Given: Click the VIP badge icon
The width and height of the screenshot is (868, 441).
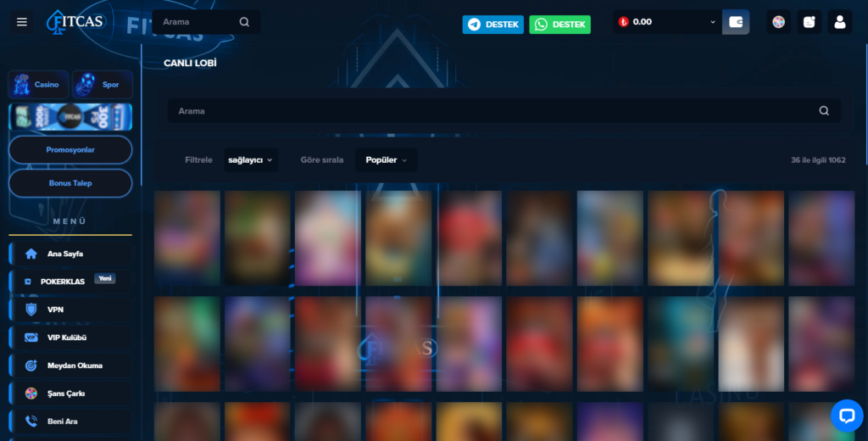Looking at the screenshot, I should point(31,338).
